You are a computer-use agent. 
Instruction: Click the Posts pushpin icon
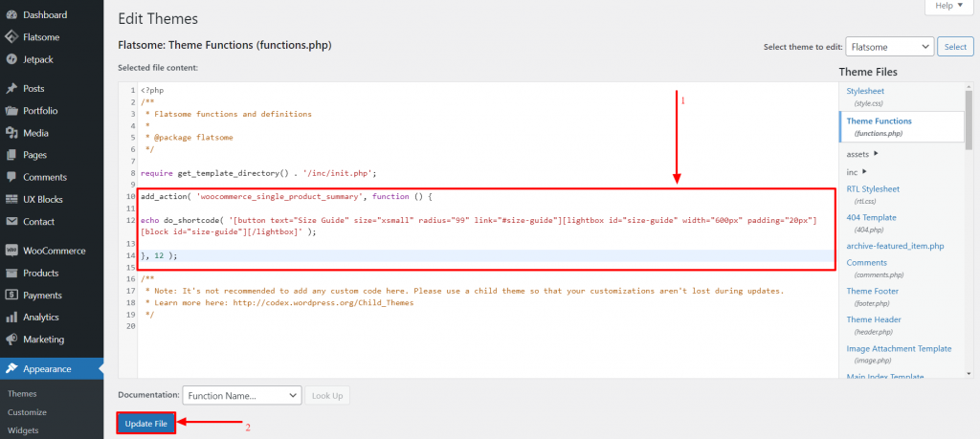(x=11, y=89)
